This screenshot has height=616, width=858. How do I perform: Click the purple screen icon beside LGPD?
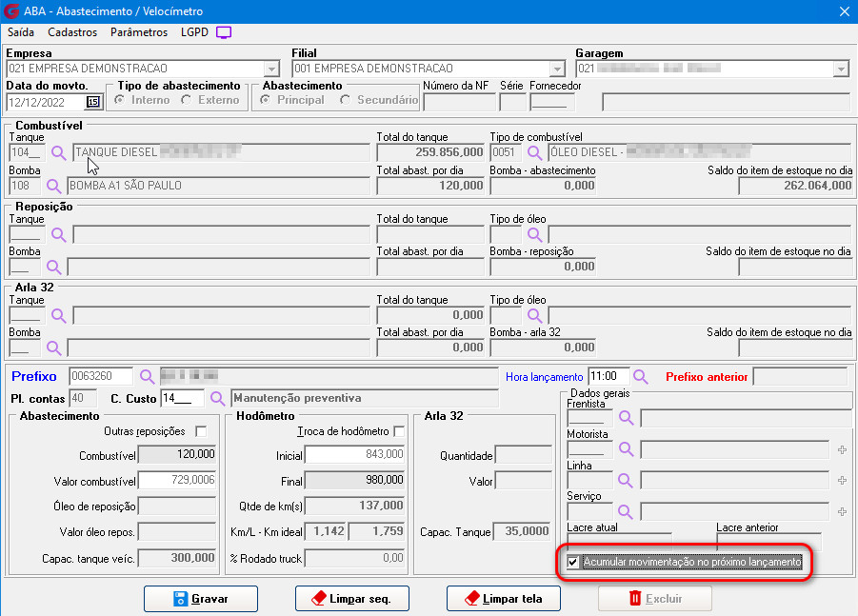coord(224,32)
